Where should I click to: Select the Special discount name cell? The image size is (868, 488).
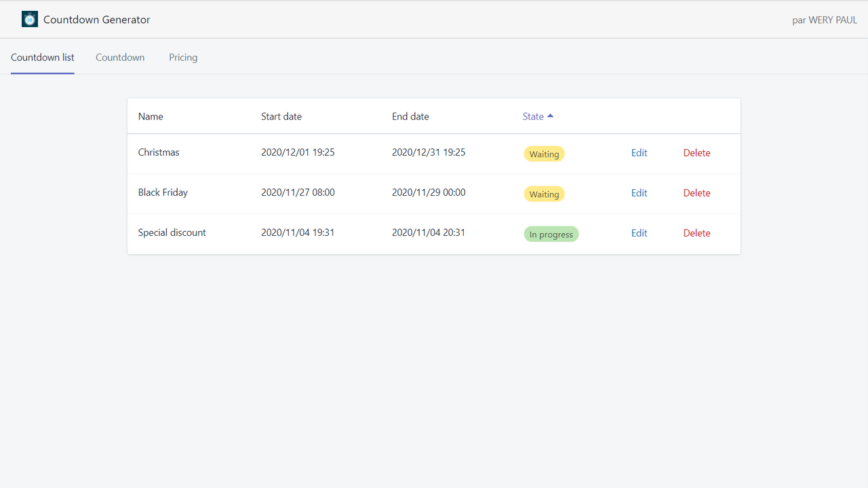(172, 232)
